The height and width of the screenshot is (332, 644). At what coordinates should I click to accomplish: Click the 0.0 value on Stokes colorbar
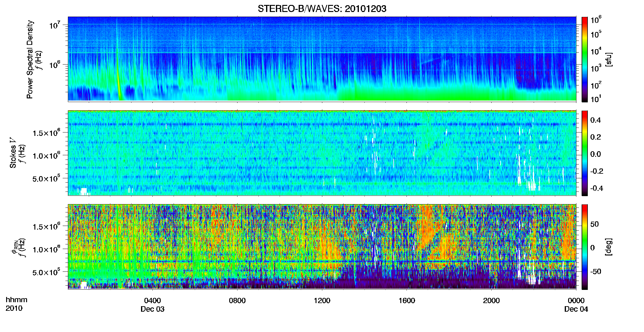[595, 154]
